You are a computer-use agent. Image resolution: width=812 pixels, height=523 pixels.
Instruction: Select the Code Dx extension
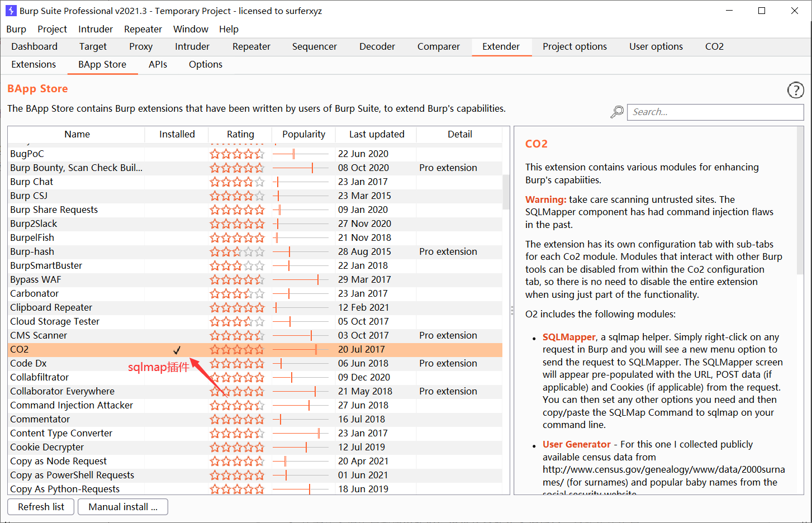click(255, 363)
